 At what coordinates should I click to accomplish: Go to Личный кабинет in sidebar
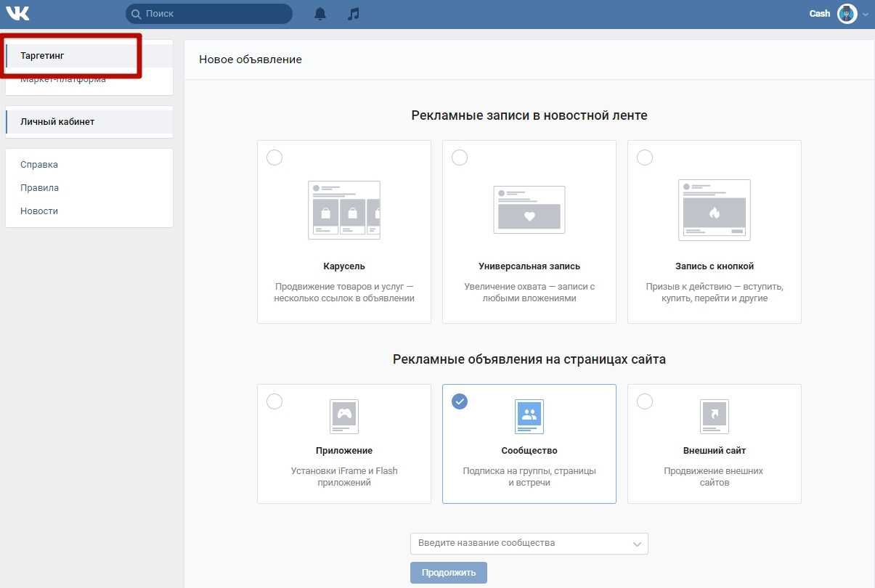[57, 122]
